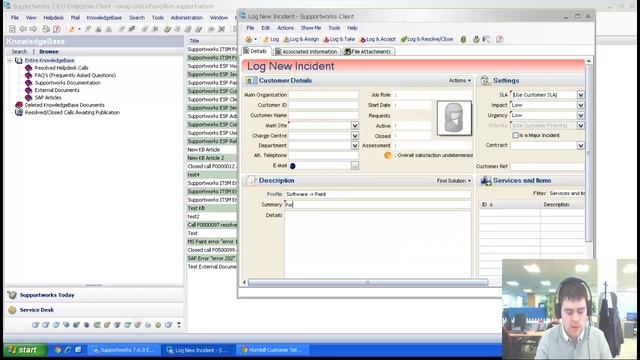This screenshot has height=360, width=640.
Task: Open the Main Site dropdown
Action: point(355,126)
